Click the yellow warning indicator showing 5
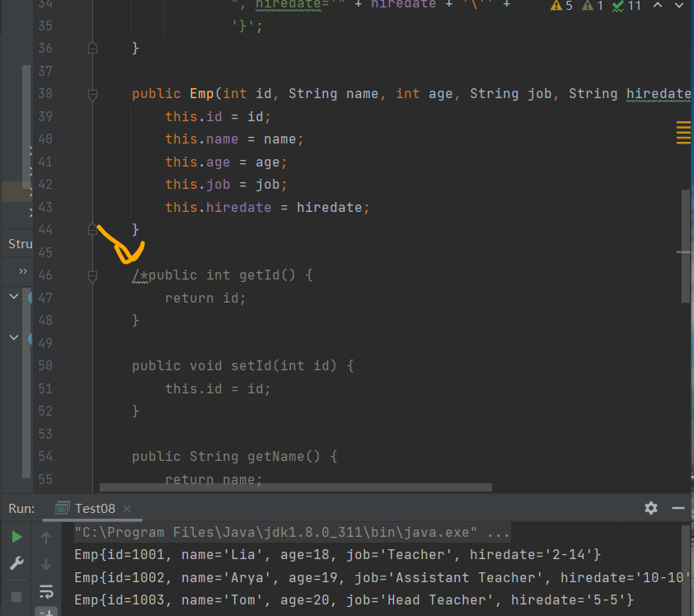Viewport: 694px width, 616px height. 561,6
